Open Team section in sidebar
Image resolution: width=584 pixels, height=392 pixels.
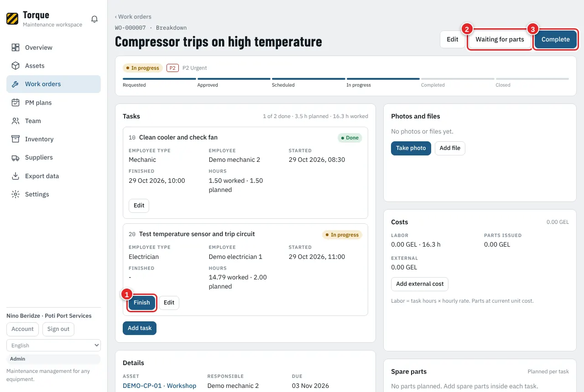tap(53, 121)
